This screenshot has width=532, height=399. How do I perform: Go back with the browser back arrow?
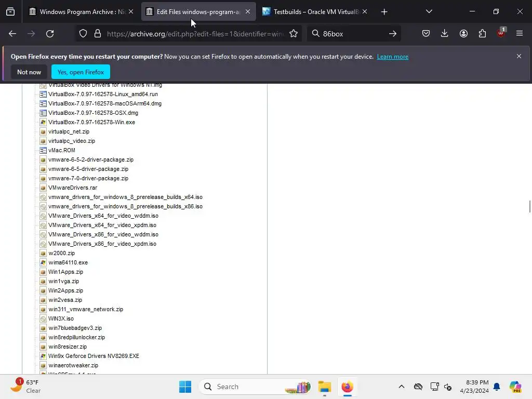tap(12, 34)
